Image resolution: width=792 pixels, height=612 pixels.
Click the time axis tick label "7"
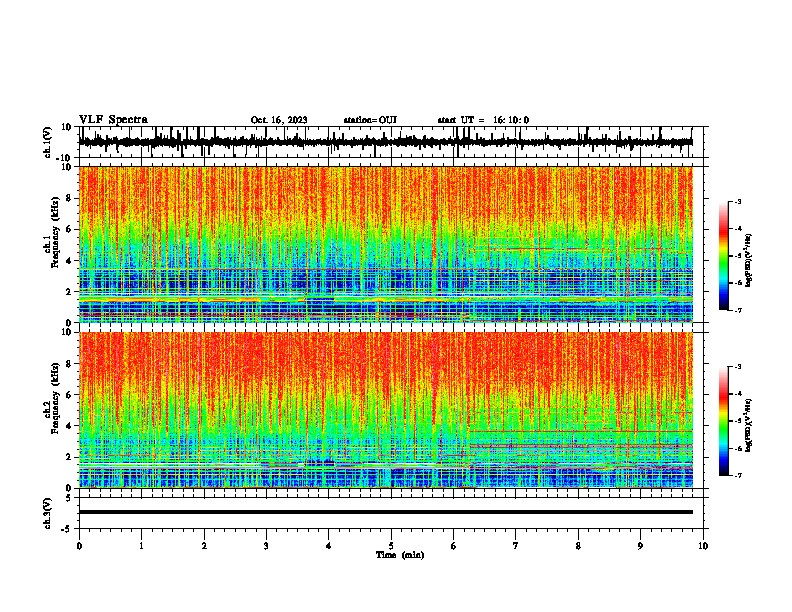(516, 546)
